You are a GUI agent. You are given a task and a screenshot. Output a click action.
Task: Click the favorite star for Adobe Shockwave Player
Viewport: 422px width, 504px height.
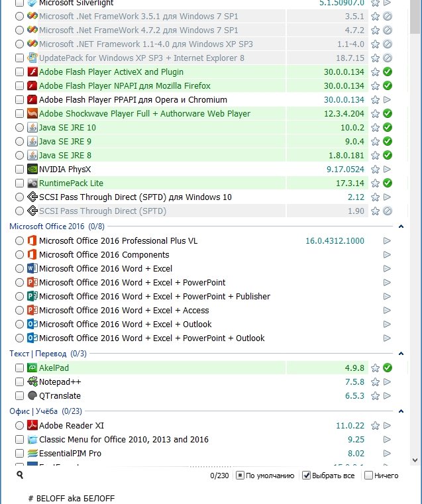(375, 114)
